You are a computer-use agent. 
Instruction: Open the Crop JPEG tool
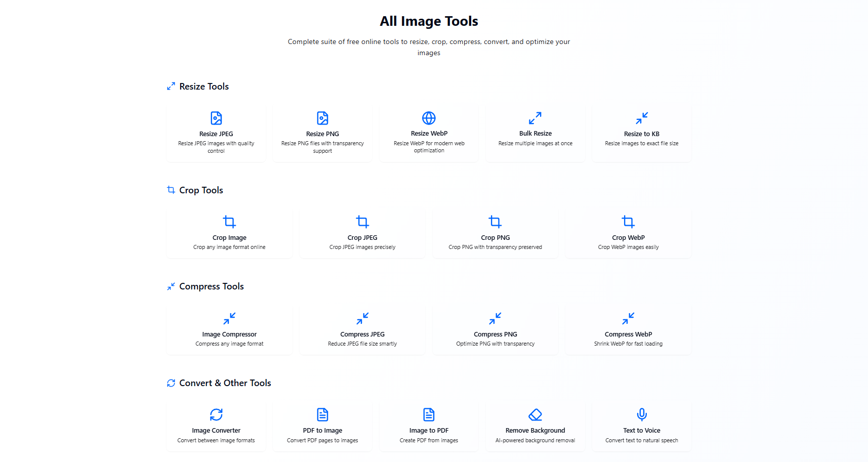point(362,238)
